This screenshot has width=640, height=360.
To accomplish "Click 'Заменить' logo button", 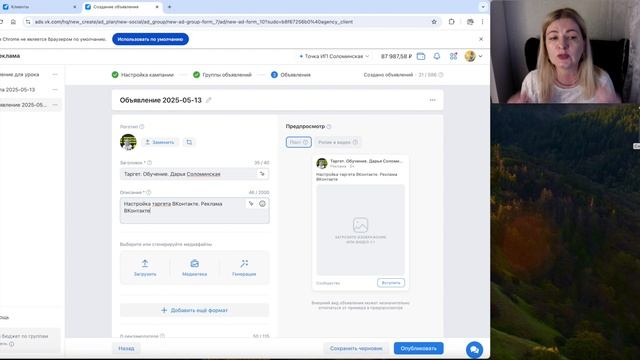I will coord(160,142).
